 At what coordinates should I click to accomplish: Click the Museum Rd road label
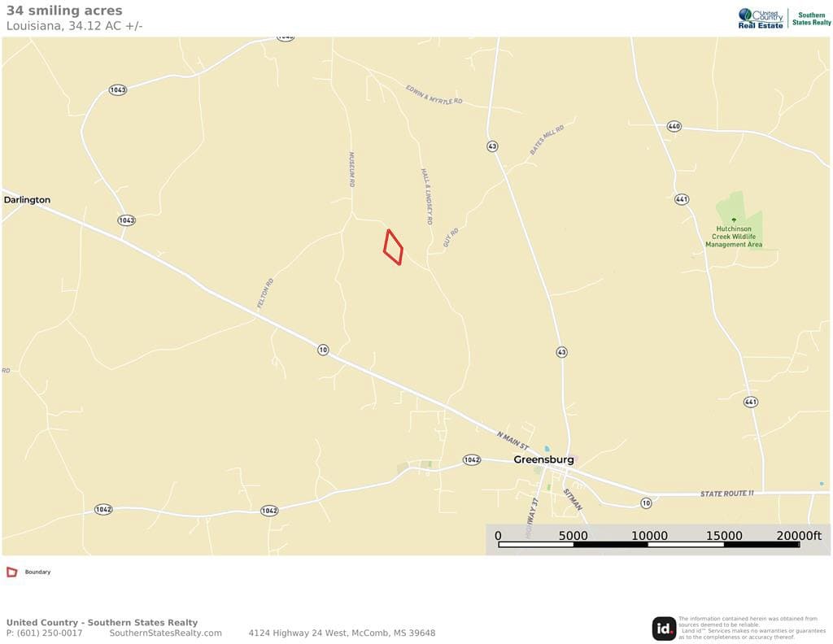(351, 169)
